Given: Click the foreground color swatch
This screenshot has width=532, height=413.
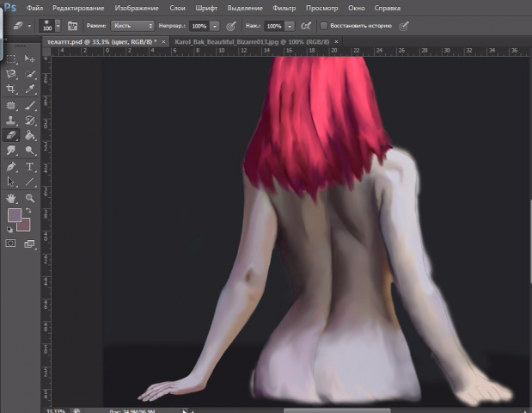Looking at the screenshot, I should tap(15, 215).
